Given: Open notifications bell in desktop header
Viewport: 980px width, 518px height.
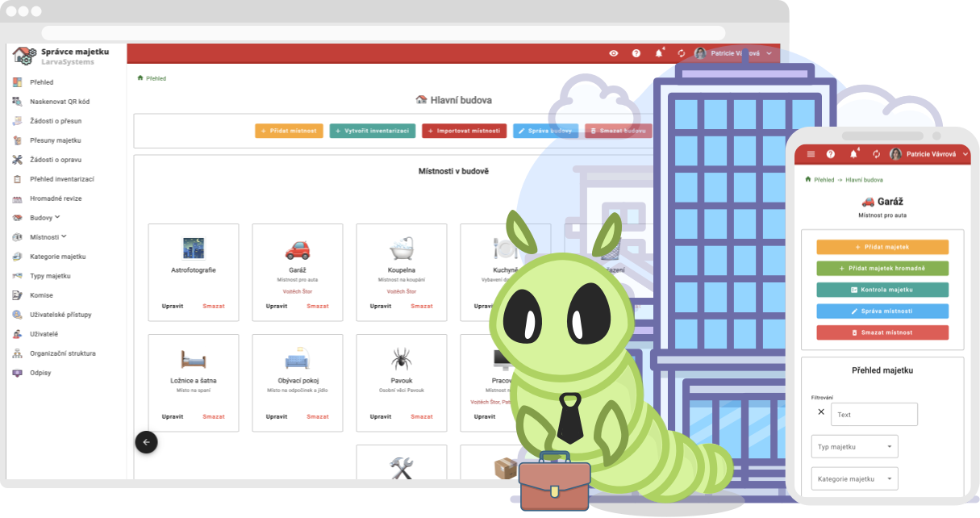Looking at the screenshot, I should tap(659, 53).
